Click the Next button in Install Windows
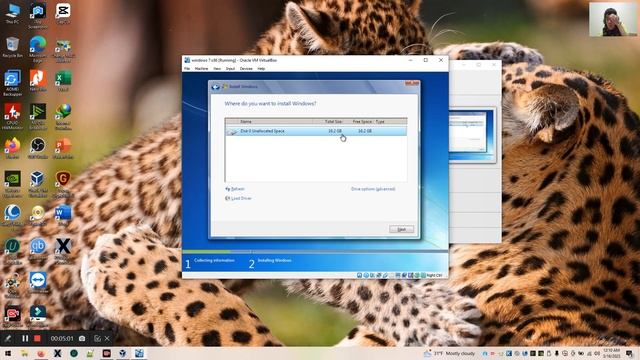Viewport: 640px width, 360px height. coord(401,229)
